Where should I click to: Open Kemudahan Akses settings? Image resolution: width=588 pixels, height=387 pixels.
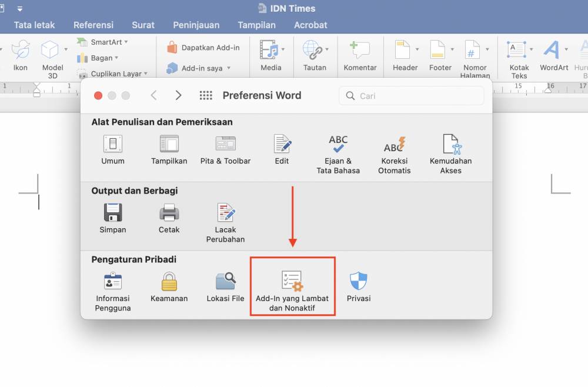(450, 154)
